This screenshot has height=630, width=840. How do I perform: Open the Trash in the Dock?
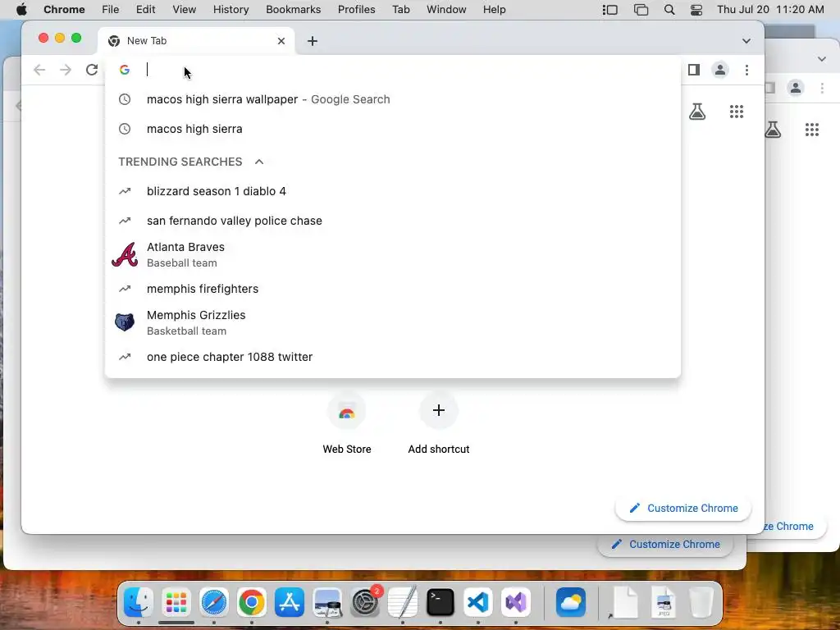tap(701, 602)
